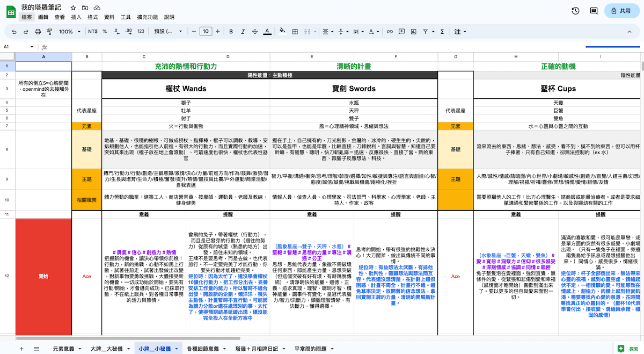Insert a link with chain icon

390,32
